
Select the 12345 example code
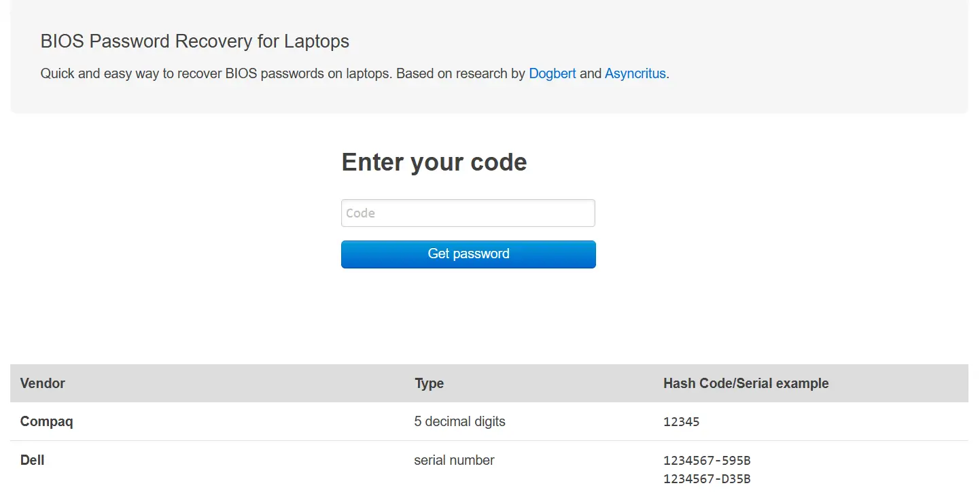(681, 422)
